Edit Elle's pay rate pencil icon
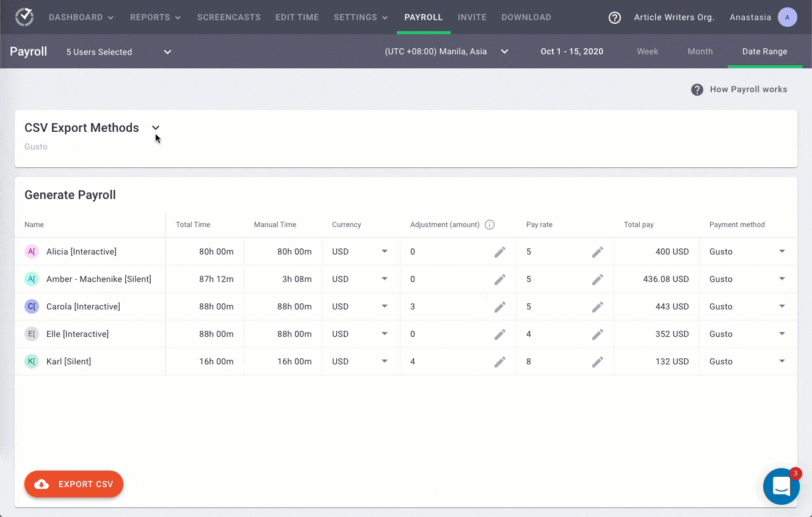This screenshot has width=812, height=517. point(598,334)
